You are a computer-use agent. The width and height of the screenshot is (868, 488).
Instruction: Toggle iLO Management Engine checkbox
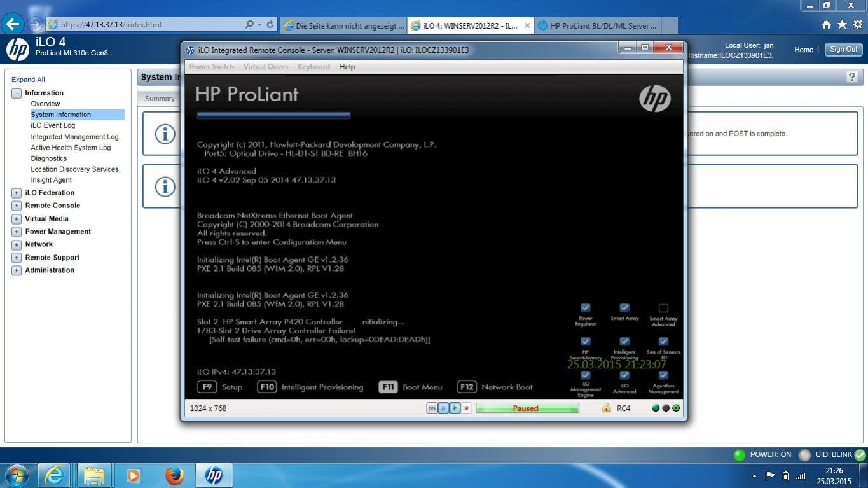coord(586,375)
